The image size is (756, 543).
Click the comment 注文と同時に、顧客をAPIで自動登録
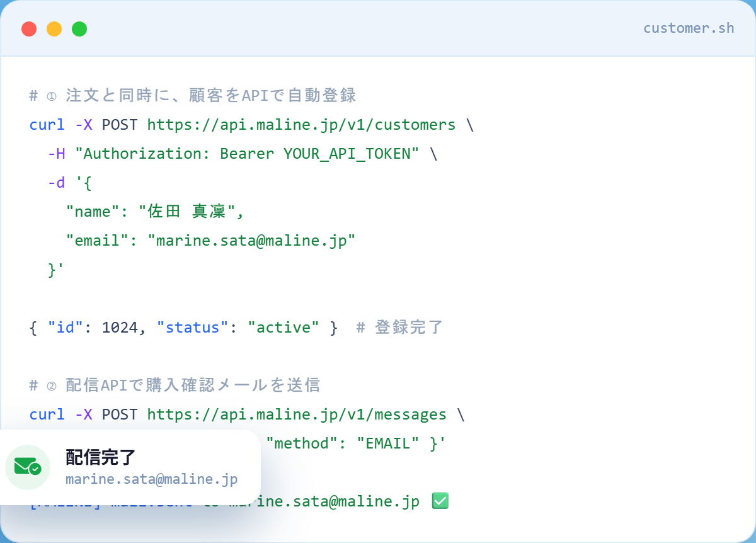[193, 96]
